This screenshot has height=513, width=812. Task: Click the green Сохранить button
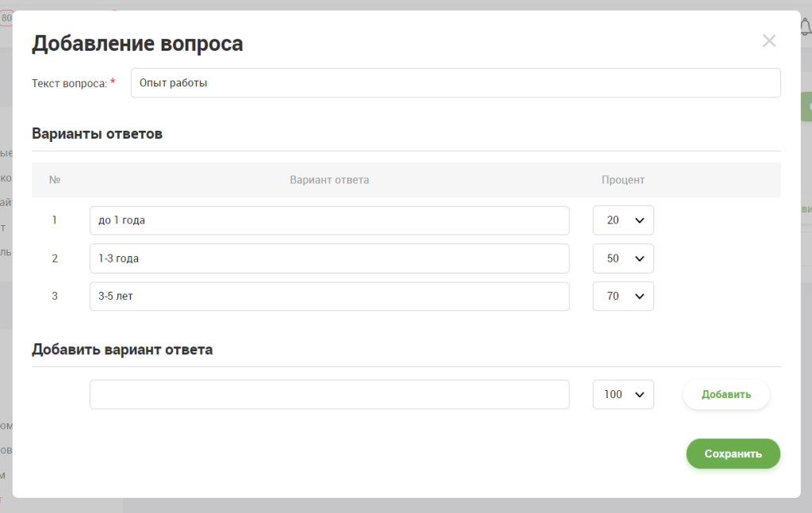tap(733, 454)
